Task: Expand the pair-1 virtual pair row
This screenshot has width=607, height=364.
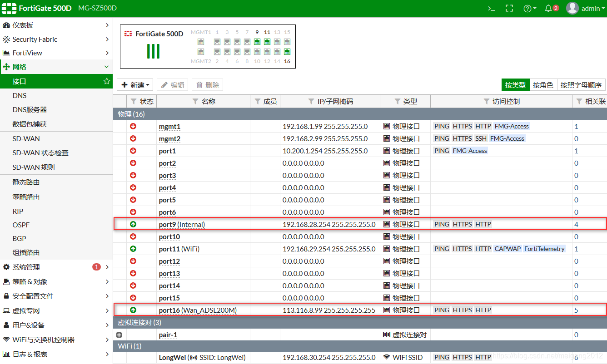Action: (x=119, y=334)
